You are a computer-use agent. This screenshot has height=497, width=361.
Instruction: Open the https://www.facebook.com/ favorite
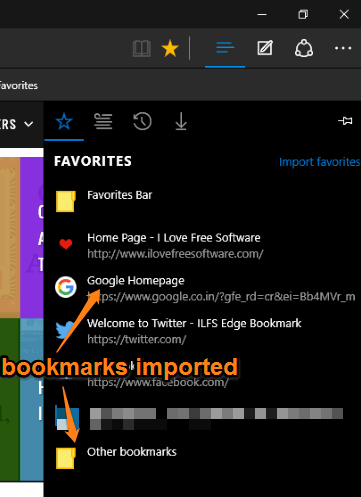click(x=202, y=373)
